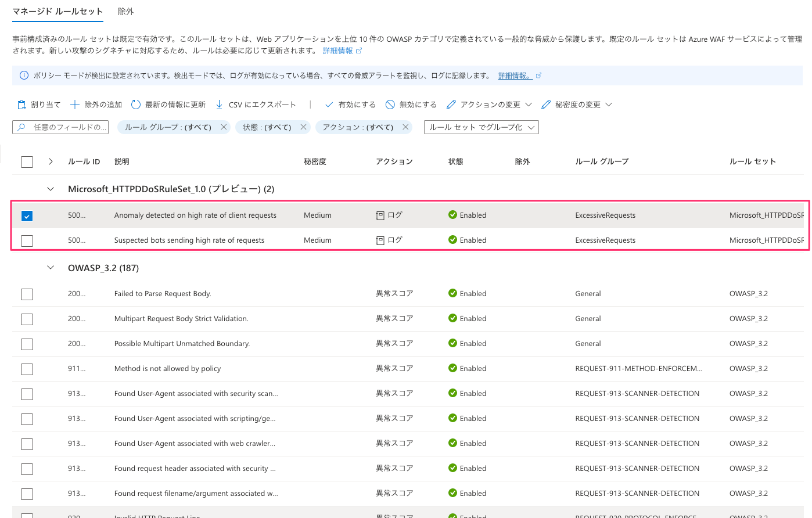This screenshot has width=812, height=518.
Task: Uncheck the selected Anomaly detected rule
Action: click(x=27, y=215)
